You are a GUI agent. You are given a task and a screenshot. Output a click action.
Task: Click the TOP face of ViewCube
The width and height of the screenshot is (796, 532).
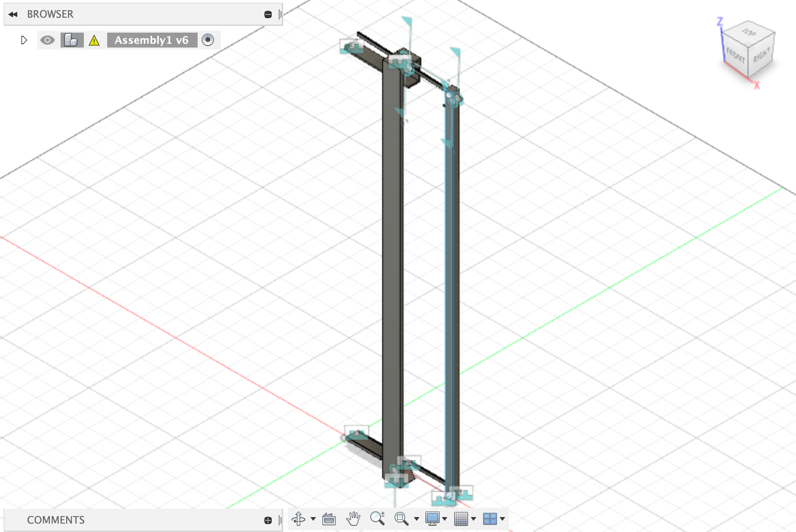pos(749,32)
